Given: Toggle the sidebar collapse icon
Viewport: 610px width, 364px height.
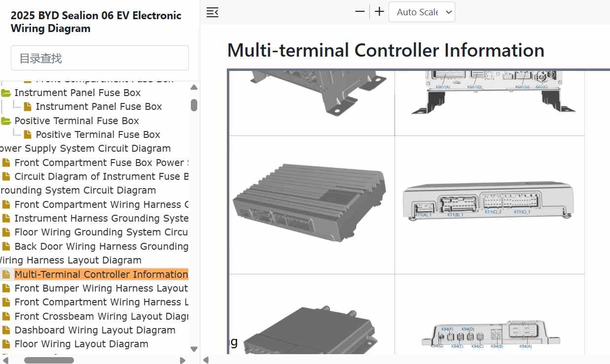Looking at the screenshot, I should pos(212,12).
